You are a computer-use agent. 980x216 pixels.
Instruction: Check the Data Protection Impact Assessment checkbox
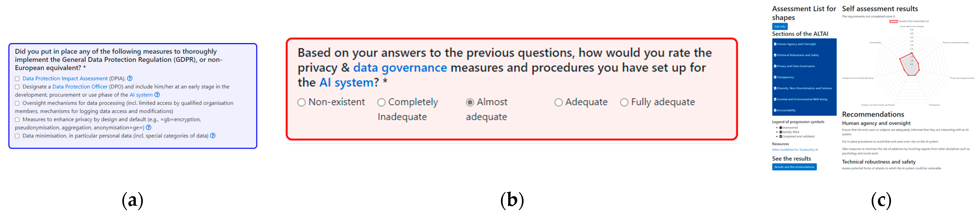click(17, 79)
